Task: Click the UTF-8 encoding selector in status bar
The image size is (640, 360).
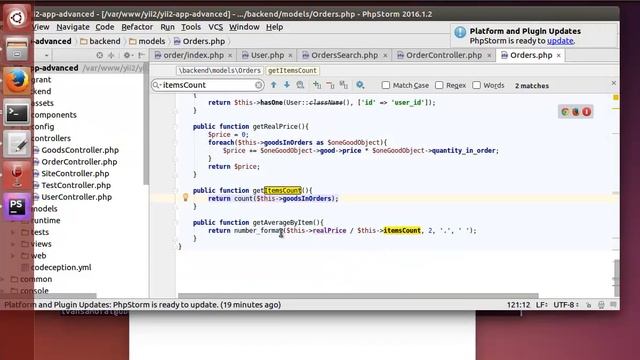Action: tap(565, 305)
